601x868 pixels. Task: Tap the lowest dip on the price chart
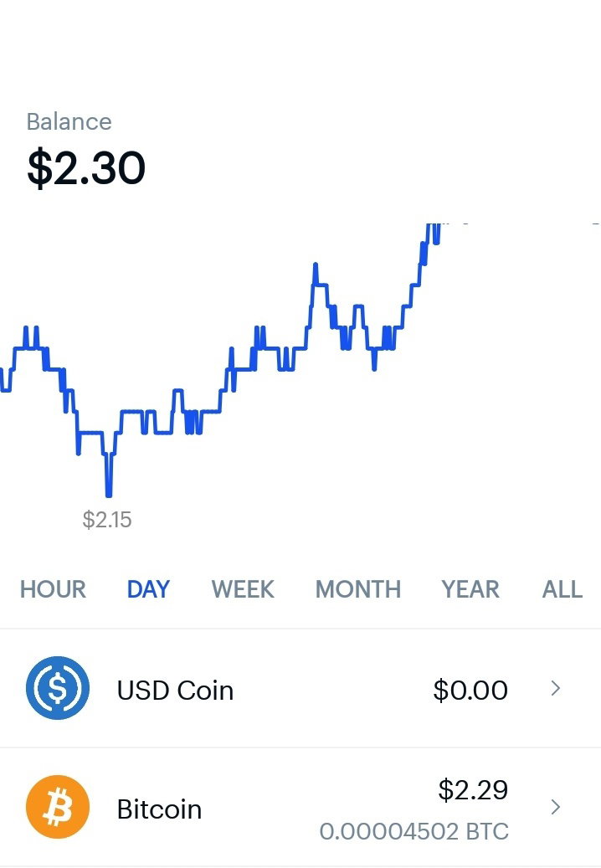109,493
